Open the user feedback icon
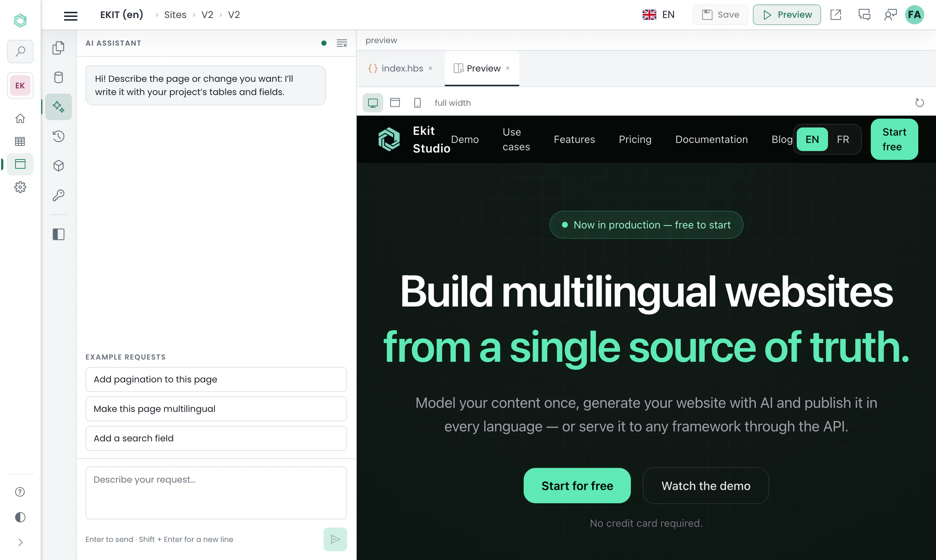Screen dimensions: 936x560 tap(890, 15)
